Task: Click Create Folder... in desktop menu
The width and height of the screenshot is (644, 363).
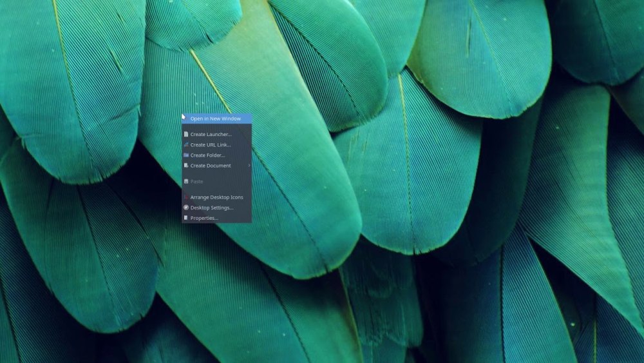Action: [216, 155]
